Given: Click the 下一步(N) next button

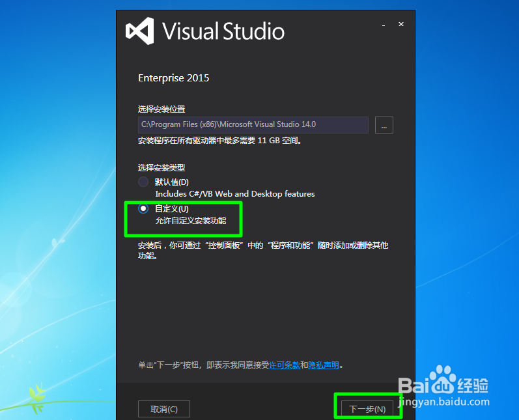Looking at the screenshot, I should (x=367, y=409).
